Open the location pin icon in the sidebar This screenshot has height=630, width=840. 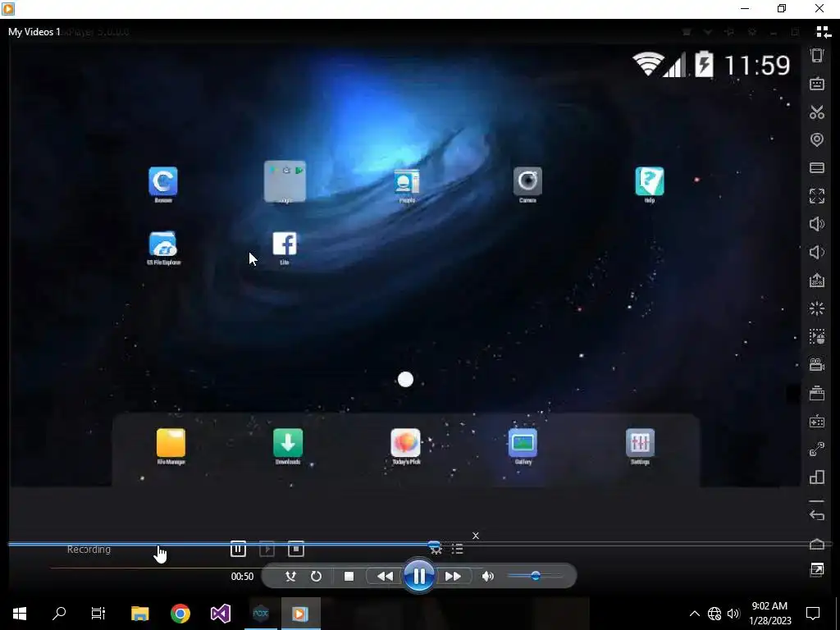[x=816, y=139]
